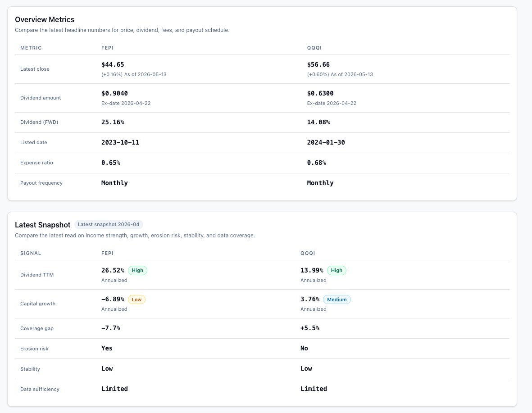Click the Data sufficiency row label

coord(40,389)
